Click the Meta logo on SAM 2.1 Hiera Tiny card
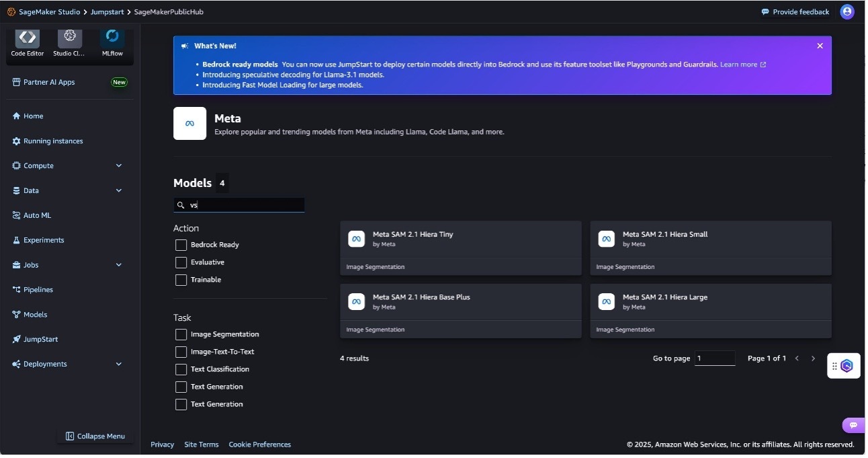Viewport: 868px width, 458px height. point(357,239)
